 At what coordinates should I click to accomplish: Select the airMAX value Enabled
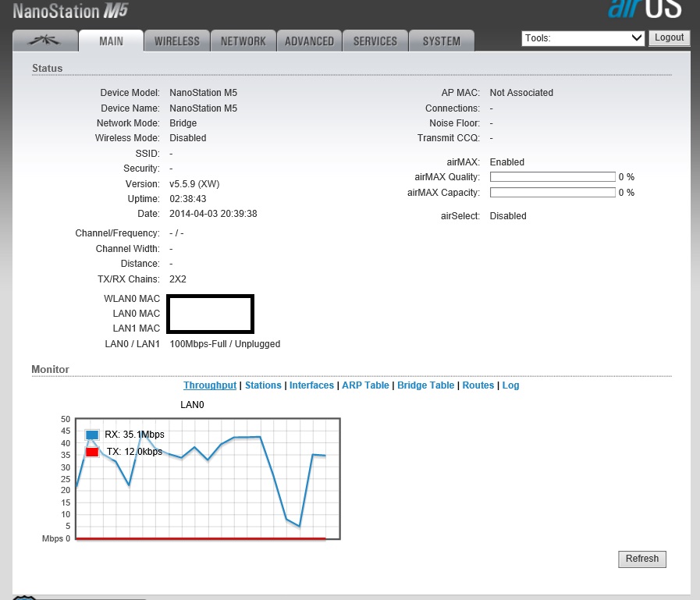click(x=507, y=162)
